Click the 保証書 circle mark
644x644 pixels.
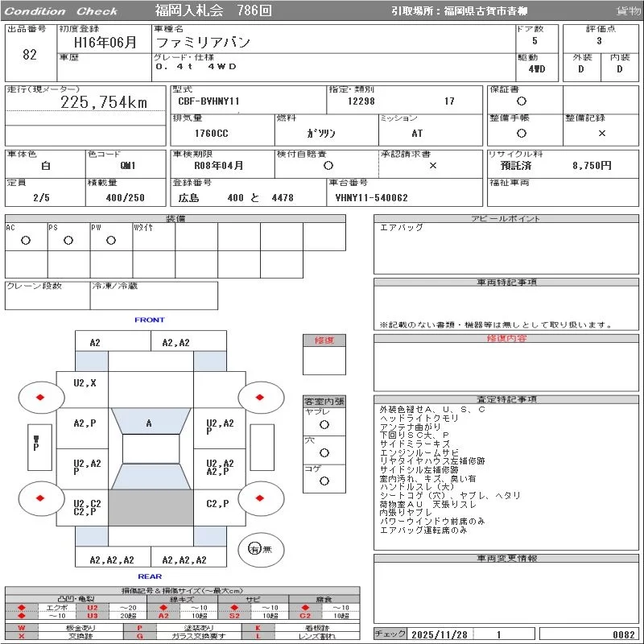click(x=522, y=101)
